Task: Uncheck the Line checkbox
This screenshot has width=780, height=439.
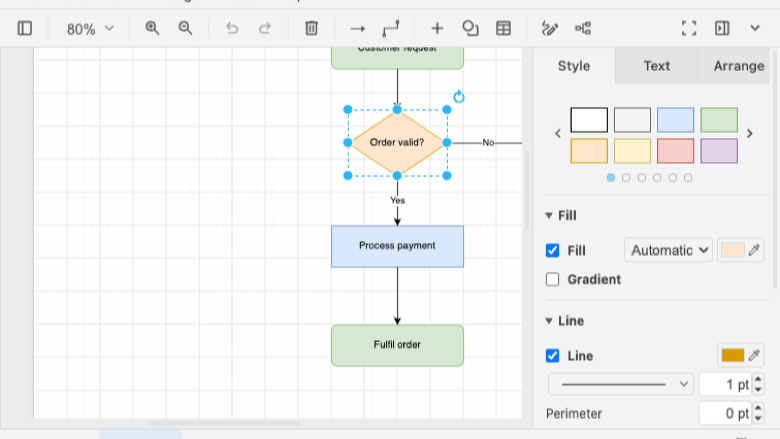Action: [552, 355]
